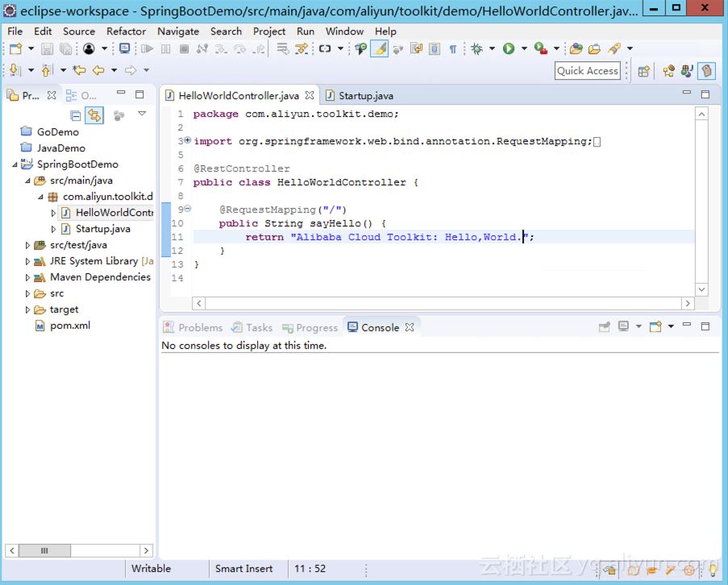Image resolution: width=728 pixels, height=585 pixels.
Task: Click the Last Edit Location icon
Action: (x=79, y=70)
